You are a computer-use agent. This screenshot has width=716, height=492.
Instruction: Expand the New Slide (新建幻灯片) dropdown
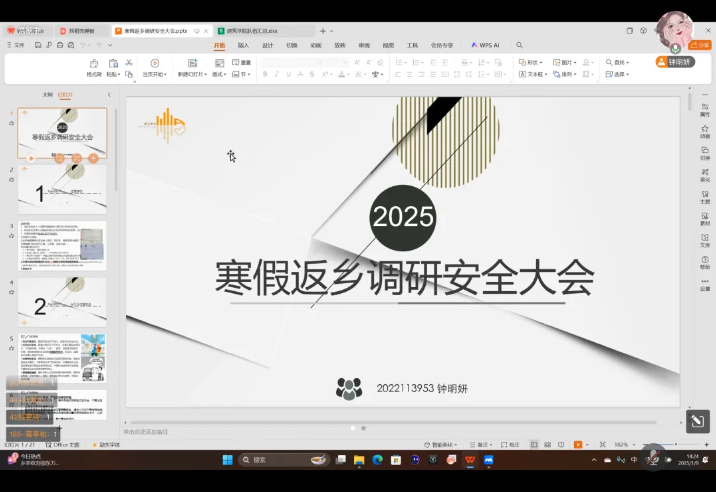tap(191, 74)
